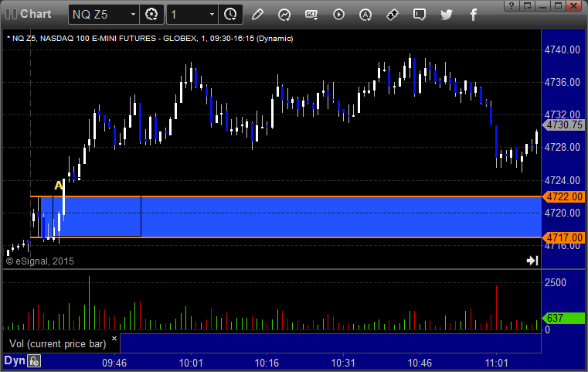Click the 10:16 time axis label
The width and height of the screenshot is (588, 372).
pyautogui.click(x=267, y=363)
